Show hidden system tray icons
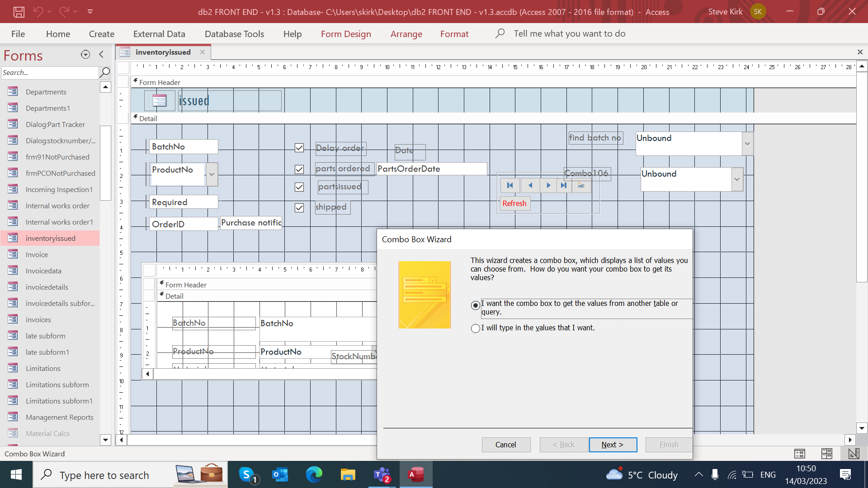 pos(698,475)
